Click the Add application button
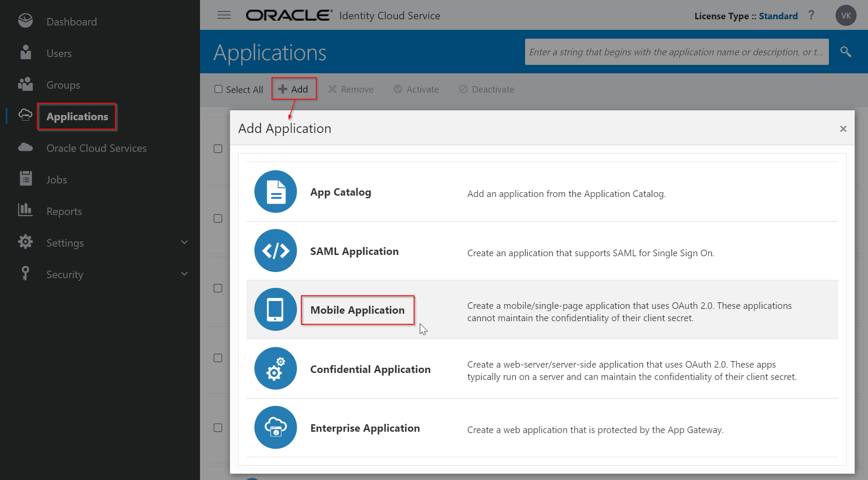The width and height of the screenshot is (868, 480). 294,89
